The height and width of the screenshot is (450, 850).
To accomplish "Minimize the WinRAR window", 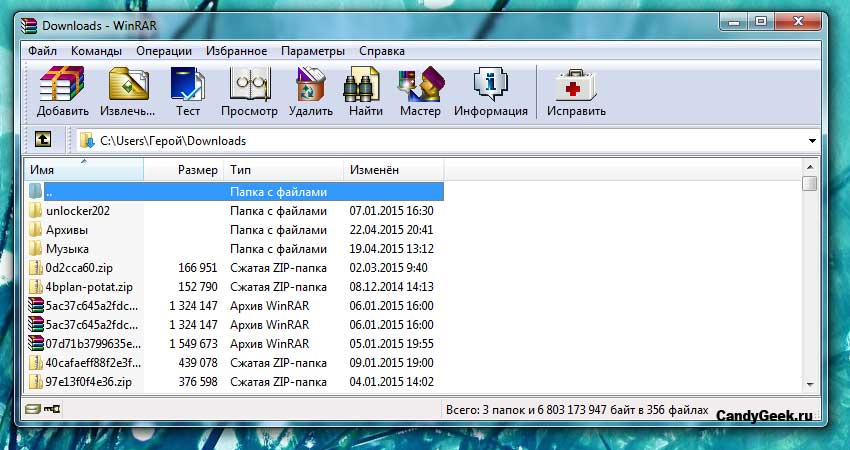I will point(734,22).
